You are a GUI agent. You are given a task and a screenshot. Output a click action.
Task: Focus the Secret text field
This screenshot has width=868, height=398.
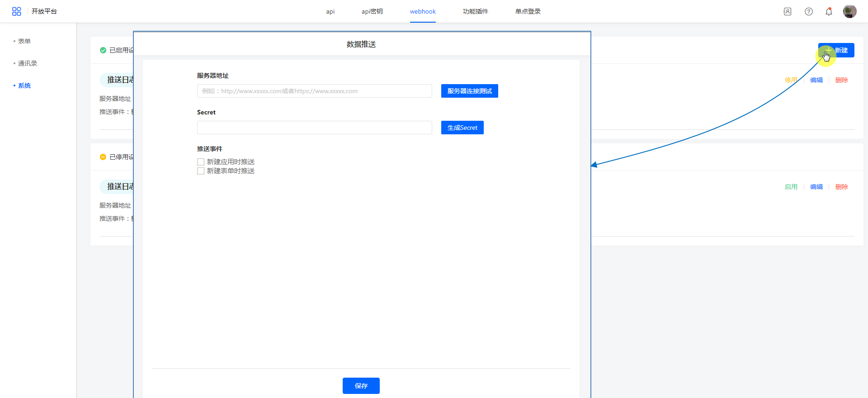314,128
